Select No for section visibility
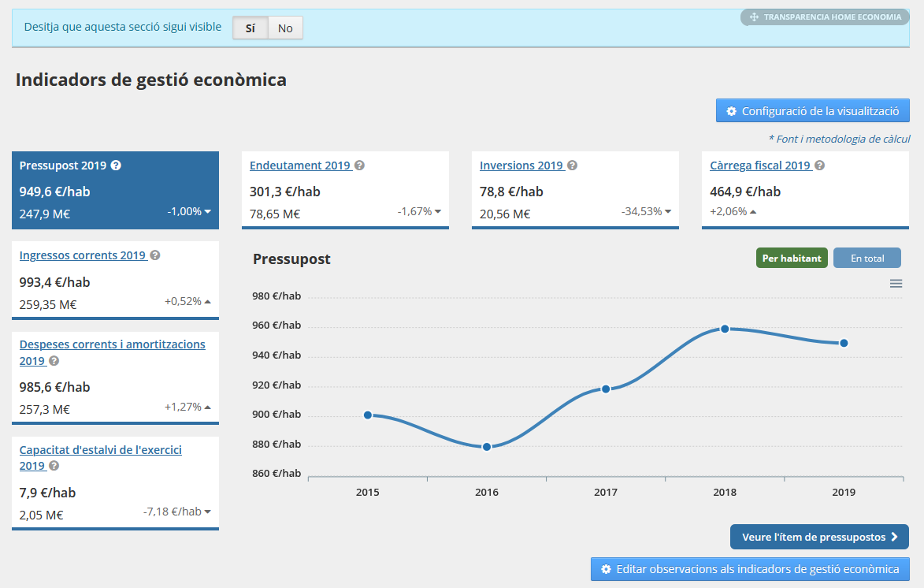924x588 pixels. tap(285, 28)
